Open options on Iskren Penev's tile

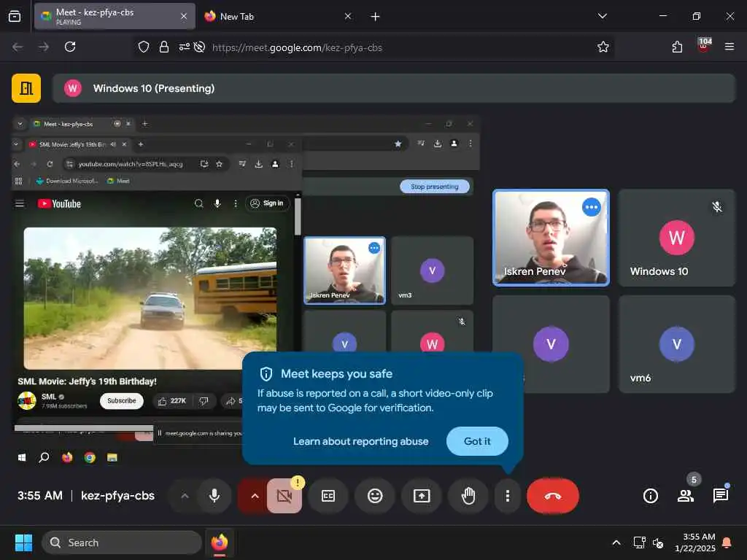[591, 206]
